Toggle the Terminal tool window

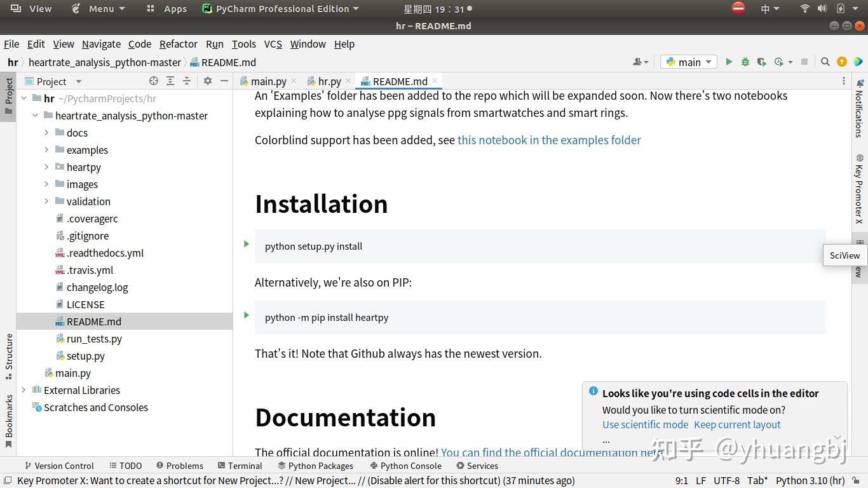240,466
